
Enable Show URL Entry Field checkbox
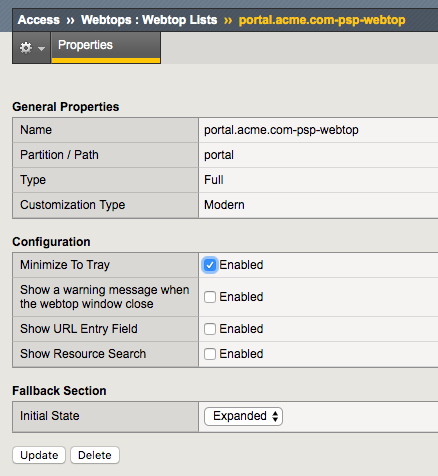click(x=210, y=329)
